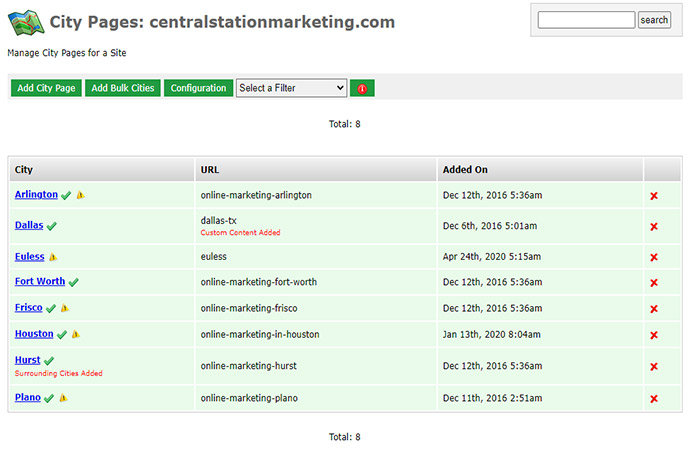The width and height of the screenshot is (690, 450).
Task: Delete Euless row with red X
Action: coord(654,257)
